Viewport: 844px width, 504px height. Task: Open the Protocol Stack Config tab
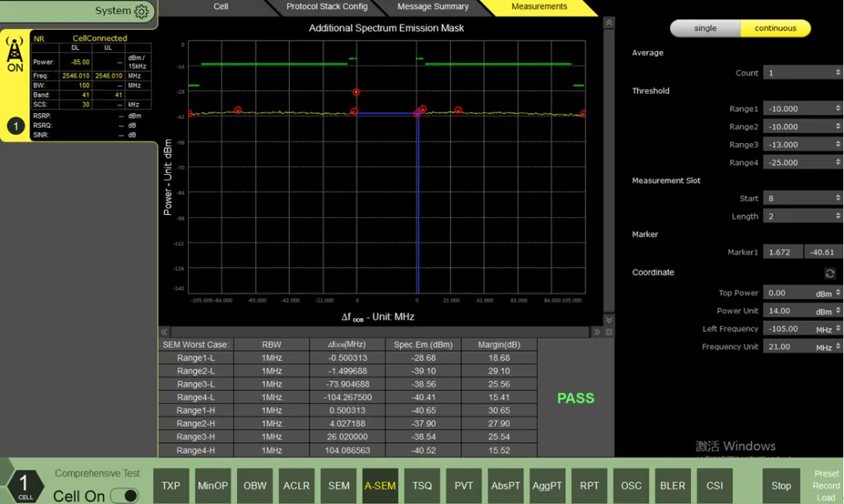(x=327, y=7)
